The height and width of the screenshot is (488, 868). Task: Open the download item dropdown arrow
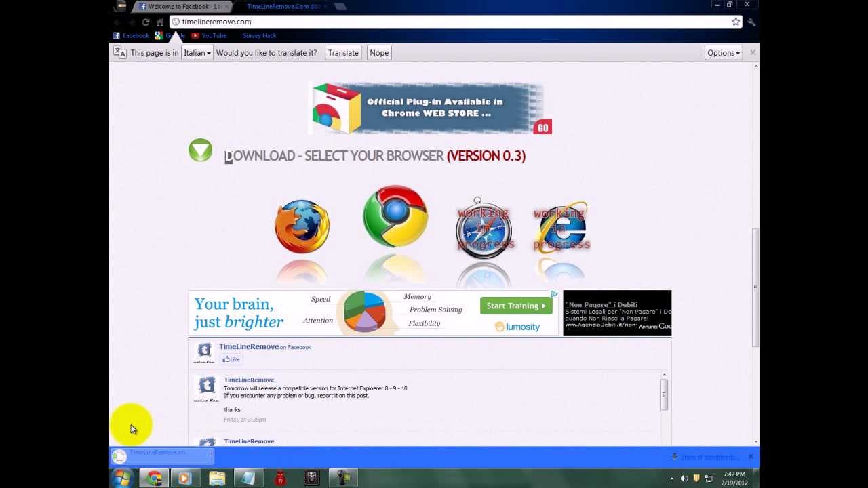pos(210,456)
